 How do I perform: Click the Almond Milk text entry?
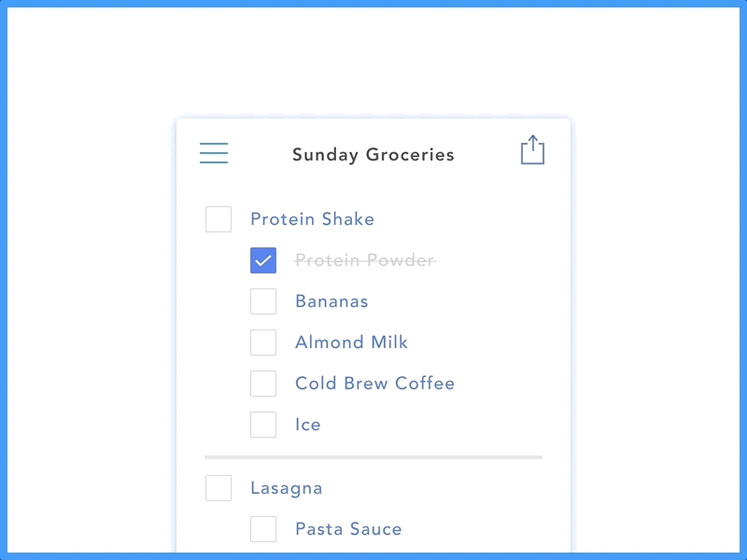(x=351, y=343)
